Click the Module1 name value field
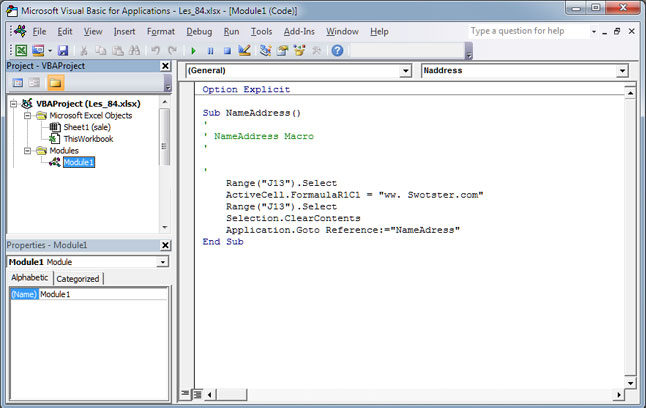Image resolution: width=646 pixels, height=408 pixels. (103, 294)
